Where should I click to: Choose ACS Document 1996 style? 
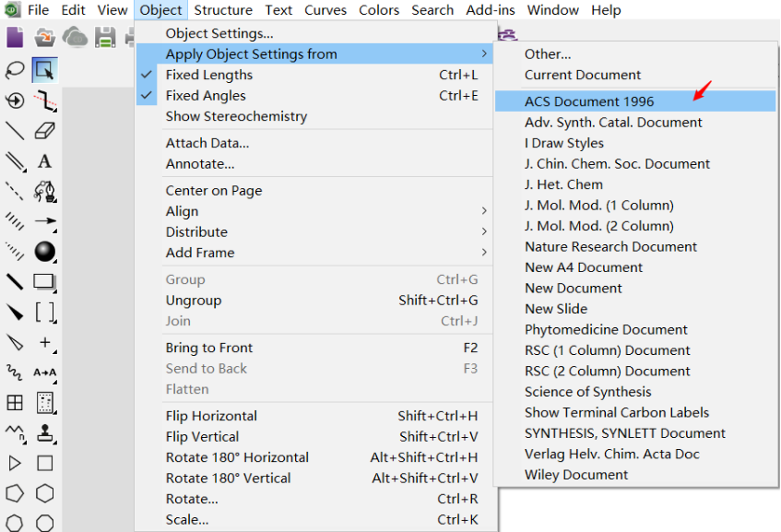(589, 101)
